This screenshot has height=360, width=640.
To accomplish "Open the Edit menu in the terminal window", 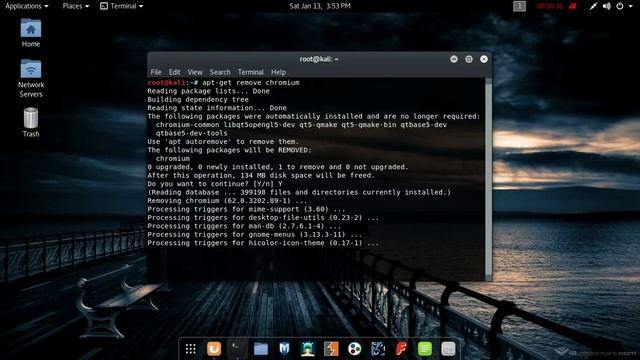I will tap(174, 72).
